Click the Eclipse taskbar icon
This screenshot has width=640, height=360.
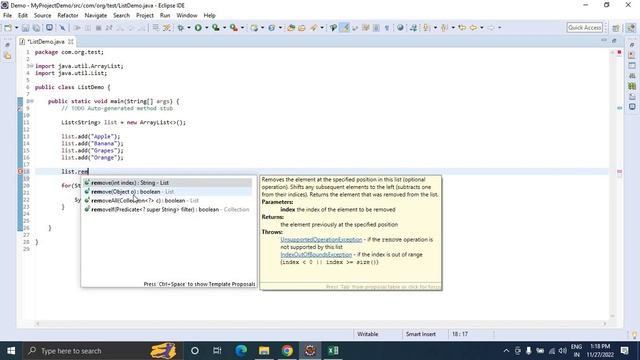tap(310, 351)
